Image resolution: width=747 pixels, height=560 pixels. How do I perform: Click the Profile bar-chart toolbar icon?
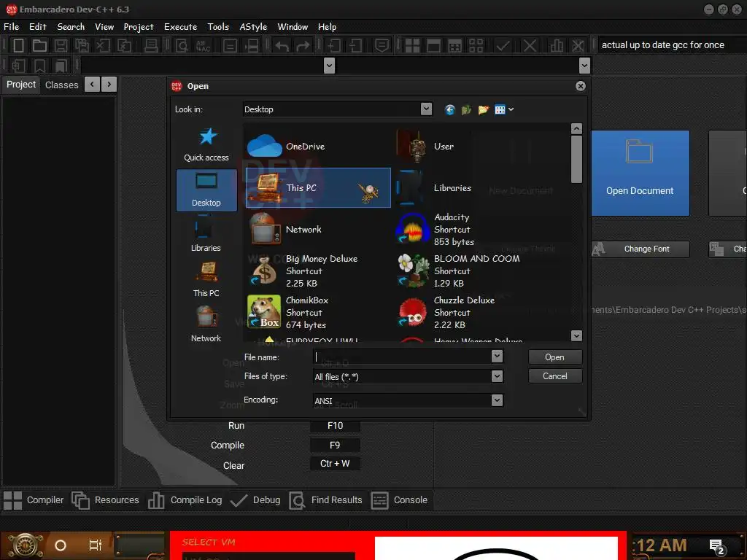pos(556,46)
